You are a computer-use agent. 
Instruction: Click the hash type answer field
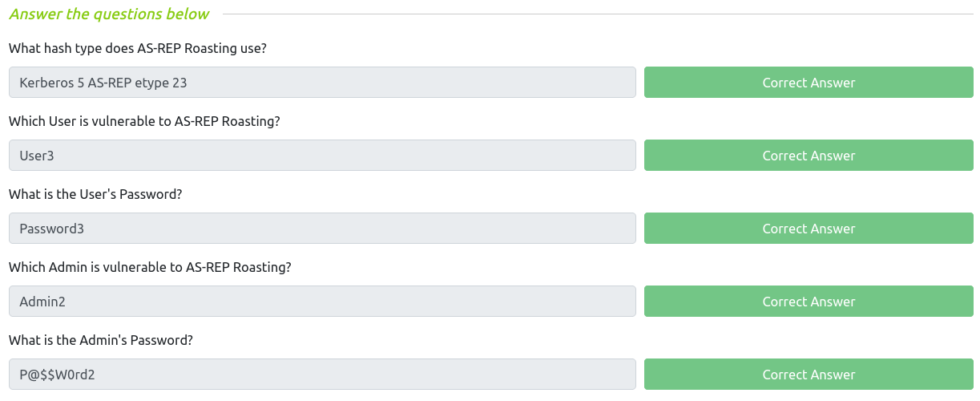click(322, 83)
